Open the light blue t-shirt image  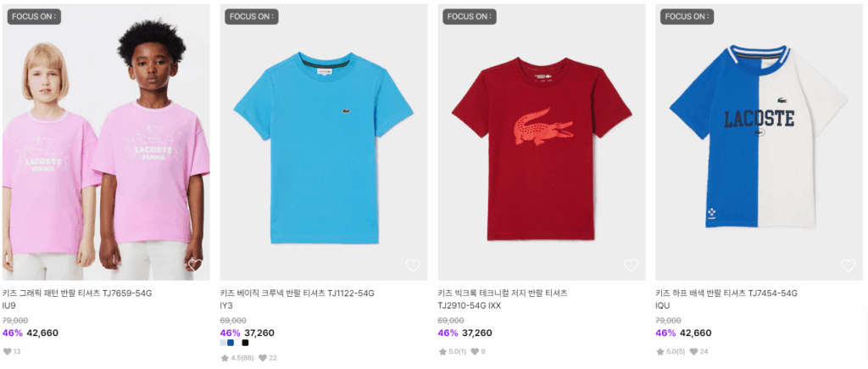tap(323, 144)
